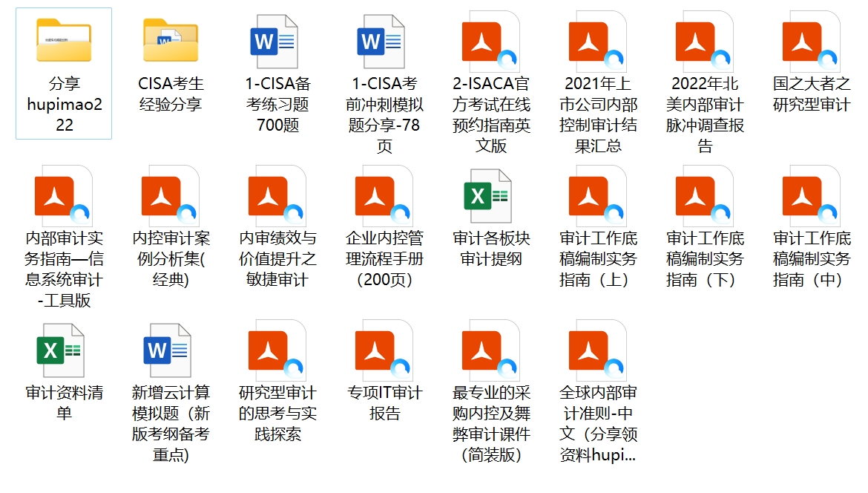Click the file name 1-CISA备考练习题700题
Image resolution: width=868 pixels, height=493 pixels.
click(x=278, y=104)
